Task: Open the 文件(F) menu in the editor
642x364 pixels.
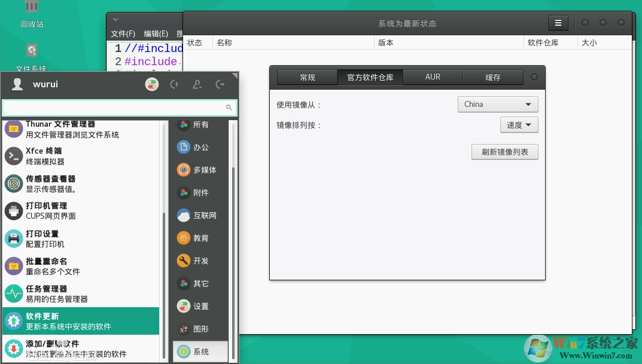Action: pyautogui.click(x=122, y=34)
